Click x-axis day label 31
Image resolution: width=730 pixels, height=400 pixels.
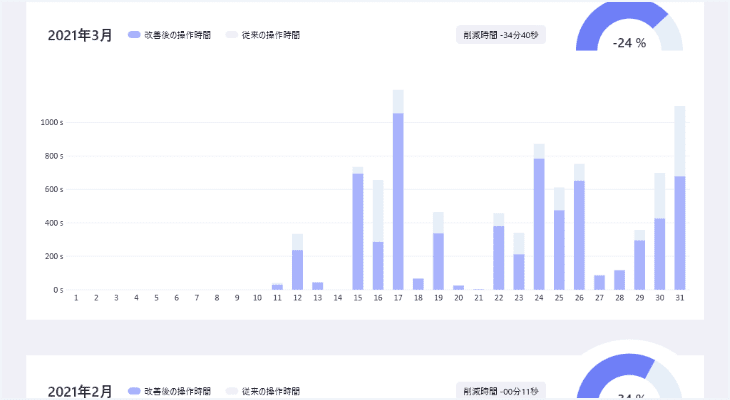click(x=680, y=298)
